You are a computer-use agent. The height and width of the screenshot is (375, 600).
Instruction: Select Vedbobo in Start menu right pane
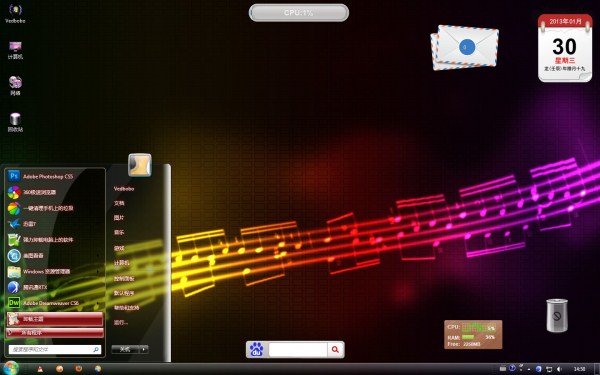[x=124, y=189]
